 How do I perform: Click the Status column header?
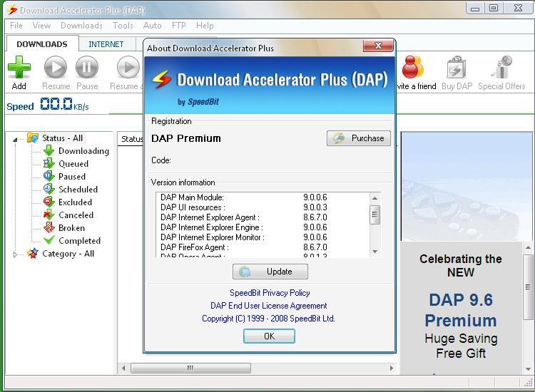pyautogui.click(x=131, y=139)
